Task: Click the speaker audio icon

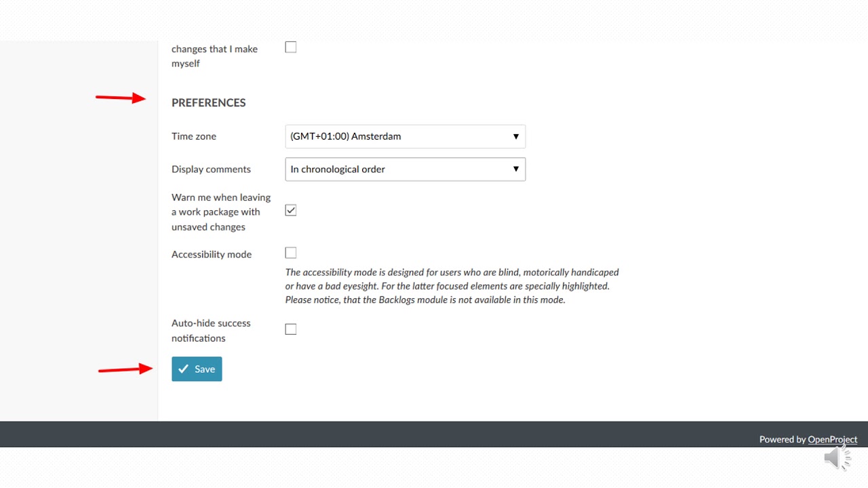Action: 837,458
